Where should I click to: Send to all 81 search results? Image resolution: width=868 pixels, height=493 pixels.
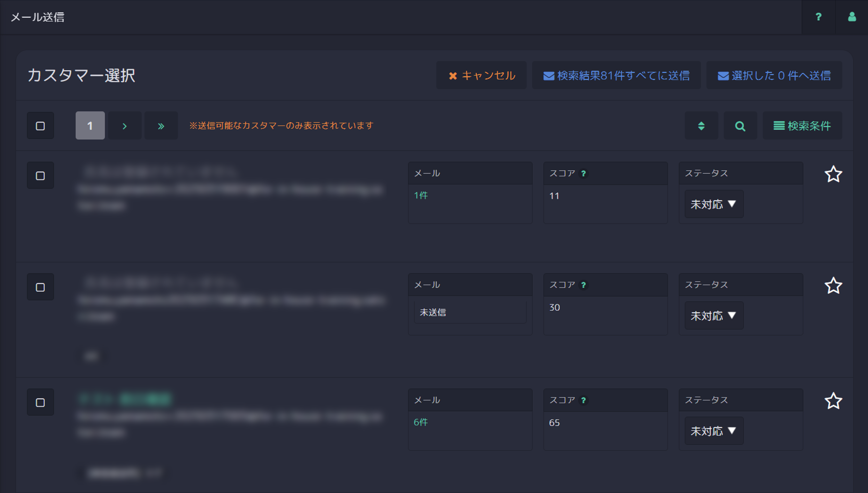click(x=616, y=75)
